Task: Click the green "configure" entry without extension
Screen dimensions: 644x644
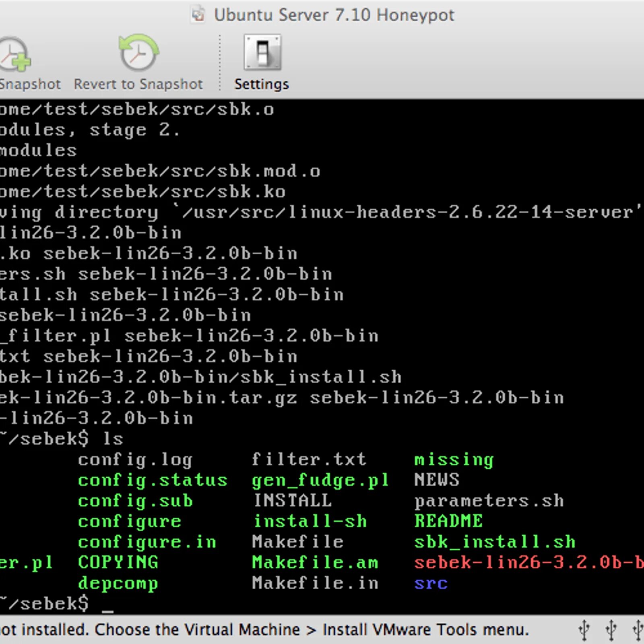Action: [x=130, y=522]
